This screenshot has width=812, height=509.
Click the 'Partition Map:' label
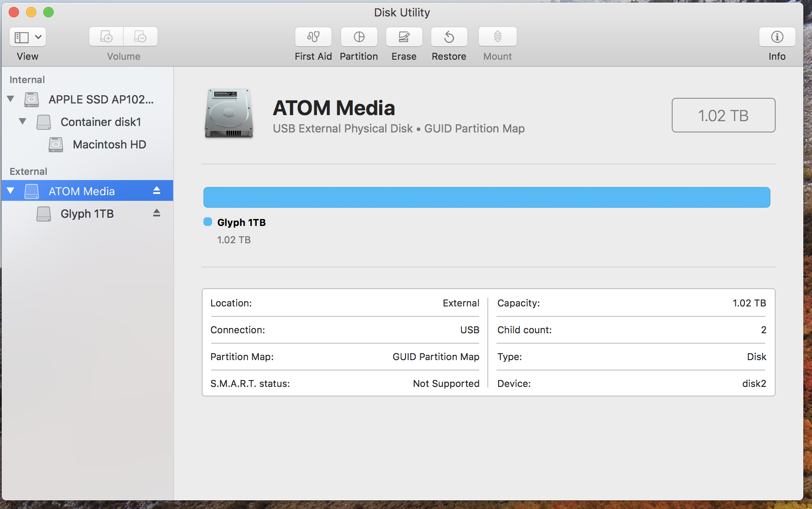[x=242, y=357]
